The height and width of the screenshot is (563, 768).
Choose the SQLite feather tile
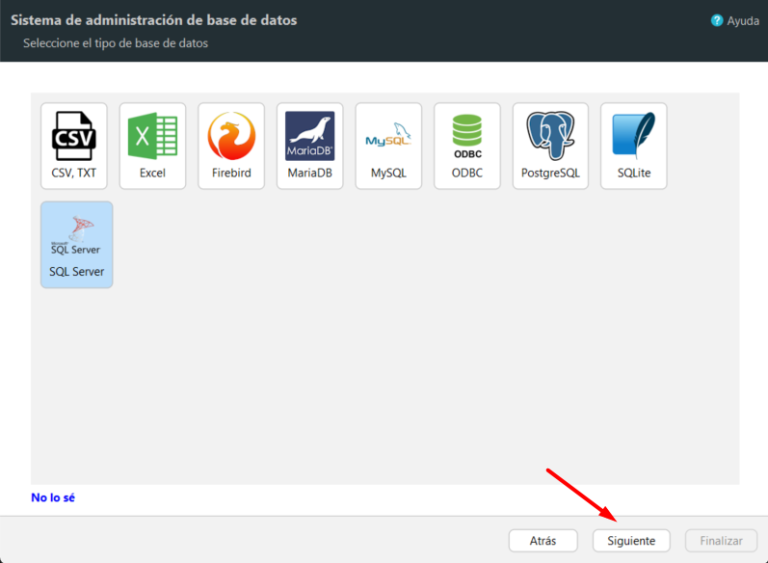point(634,146)
